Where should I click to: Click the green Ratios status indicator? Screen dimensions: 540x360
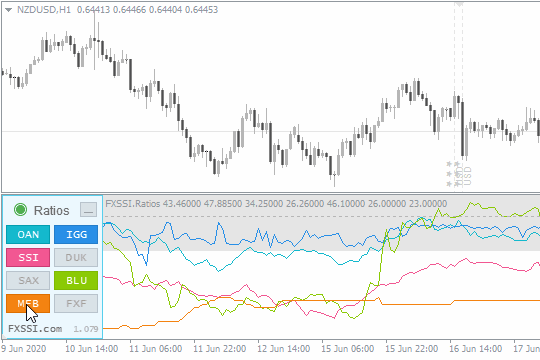click(20, 209)
